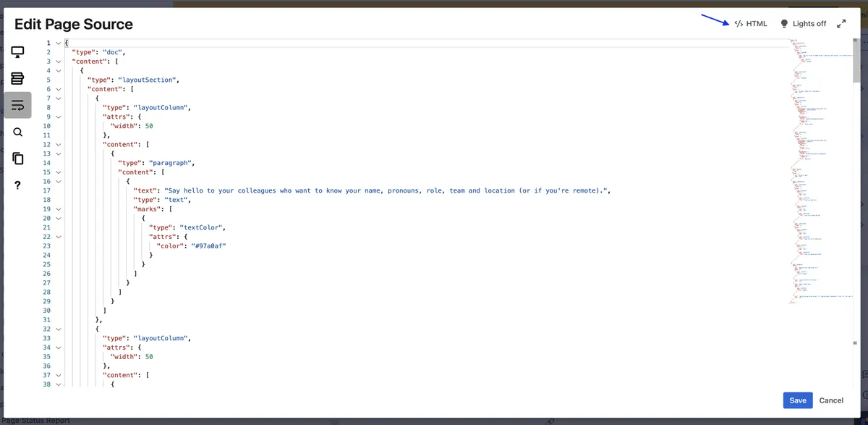Open search with the magnifier icon
868x425 pixels.
[x=17, y=132]
